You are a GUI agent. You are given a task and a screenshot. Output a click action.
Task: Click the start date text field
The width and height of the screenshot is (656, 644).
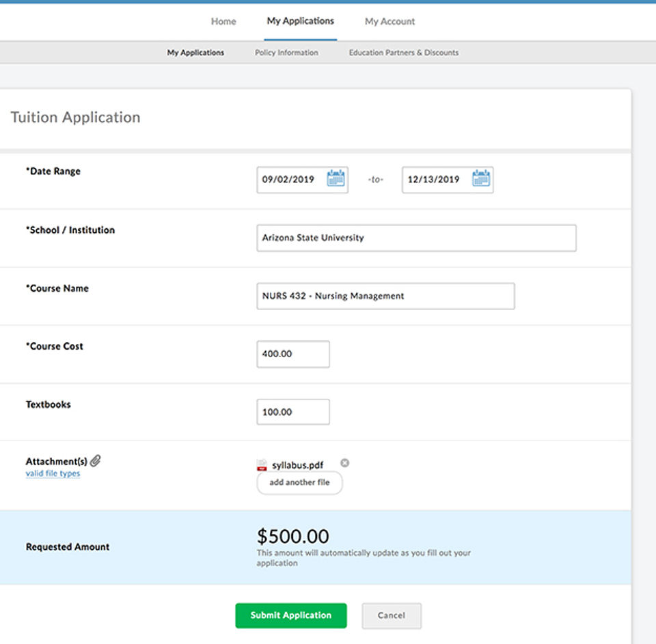click(290, 180)
